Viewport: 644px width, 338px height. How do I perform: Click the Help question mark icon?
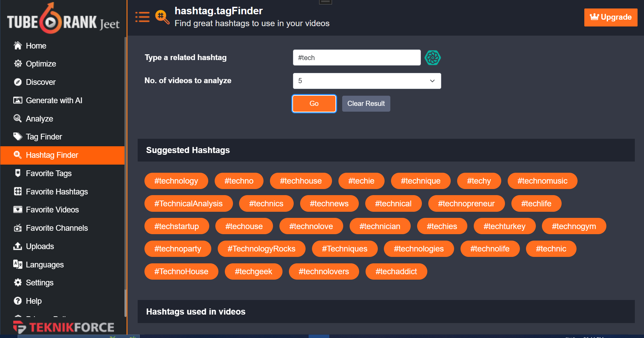click(18, 301)
